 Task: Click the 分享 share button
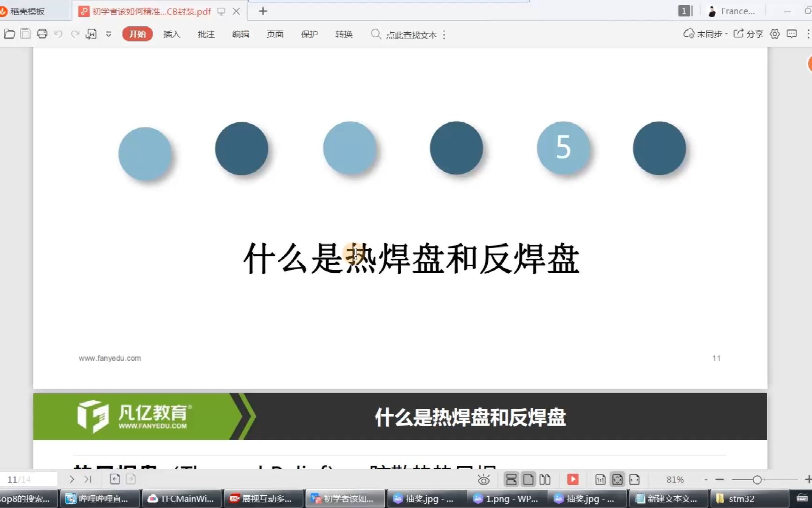[x=749, y=34]
